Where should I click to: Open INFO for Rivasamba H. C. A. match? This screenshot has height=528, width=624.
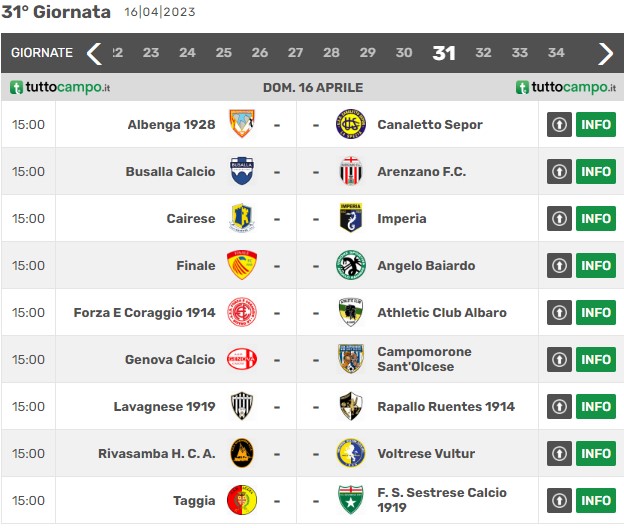tap(596, 453)
